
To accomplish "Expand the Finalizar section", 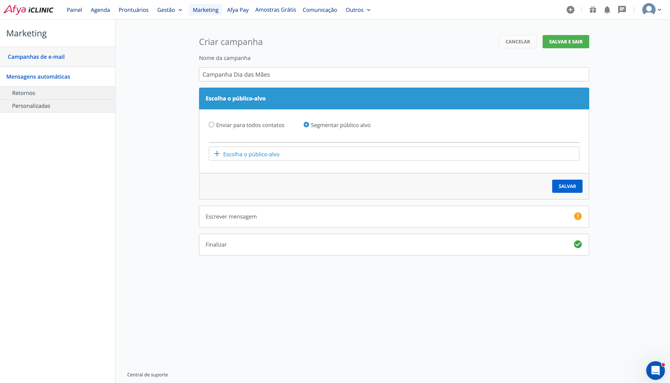I will pos(394,245).
